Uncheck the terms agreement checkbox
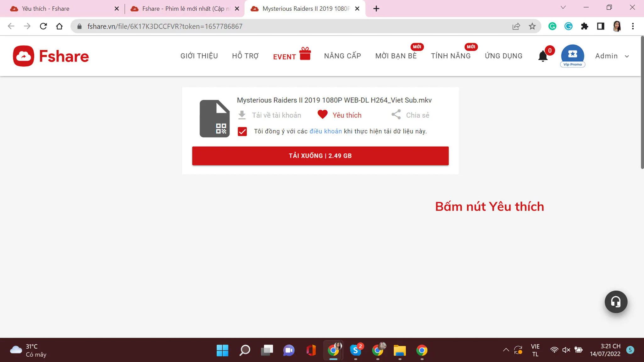644x362 pixels. [x=242, y=131]
